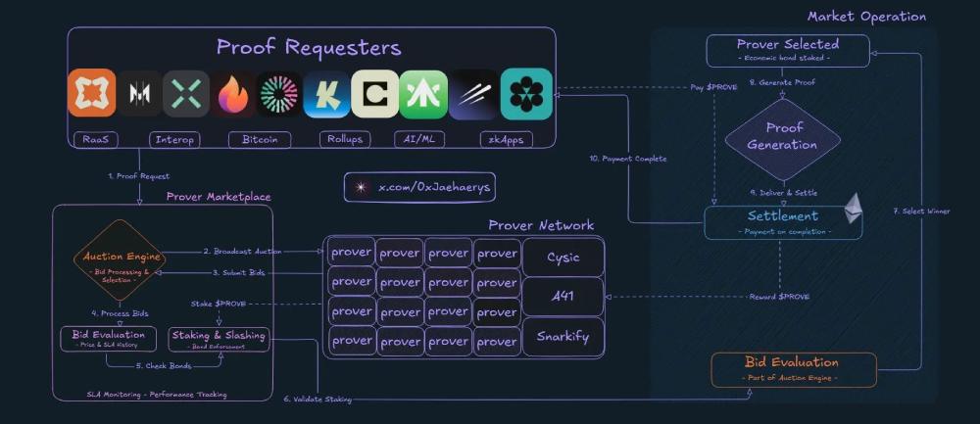Viewport: 980px width, 424px height.
Task: Select the 'Reward $PROVE' label
Action: pyautogui.click(x=779, y=297)
